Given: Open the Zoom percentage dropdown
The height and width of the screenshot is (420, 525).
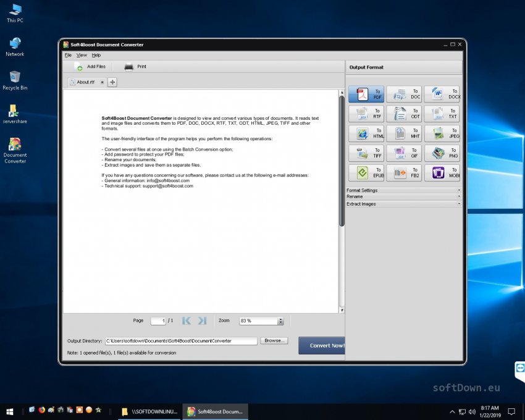Looking at the screenshot, I should pos(281,321).
